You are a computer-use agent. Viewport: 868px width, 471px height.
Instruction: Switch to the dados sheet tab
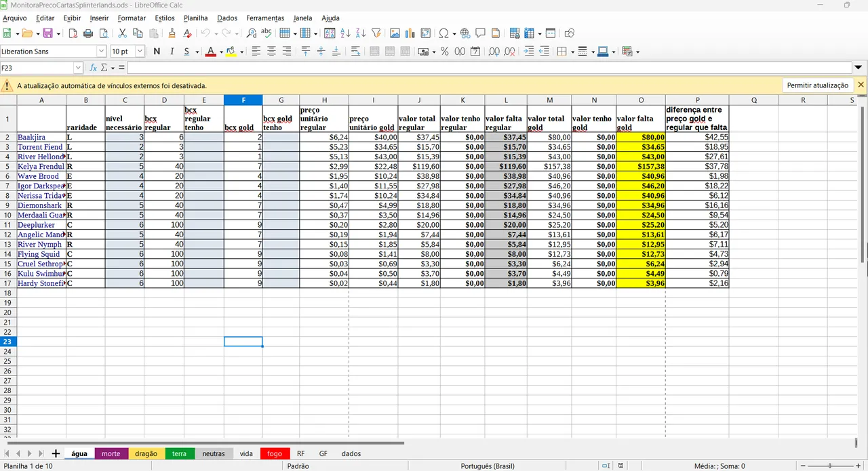coord(351,453)
